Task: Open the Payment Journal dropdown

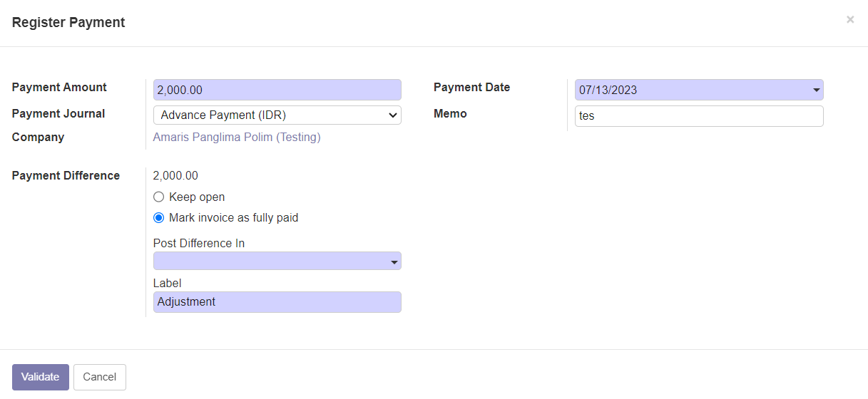Action: 277,115
